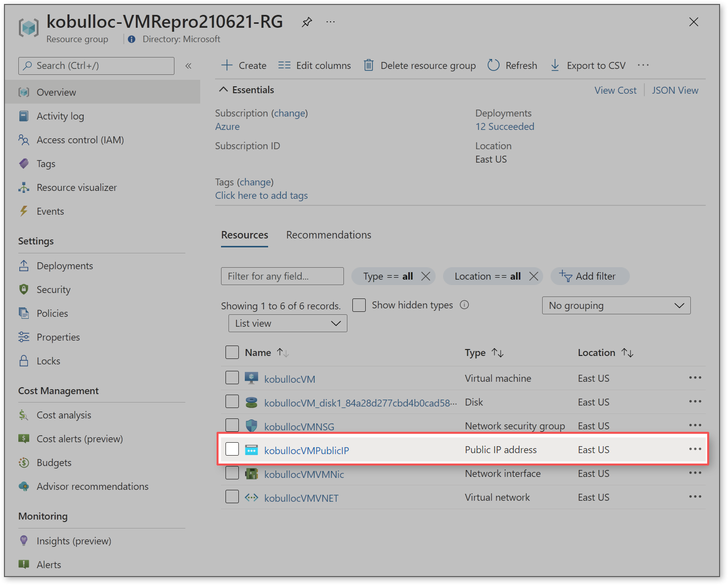Switch to the Recommendations tab
This screenshot has width=728, height=585.
tap(329, 235)
